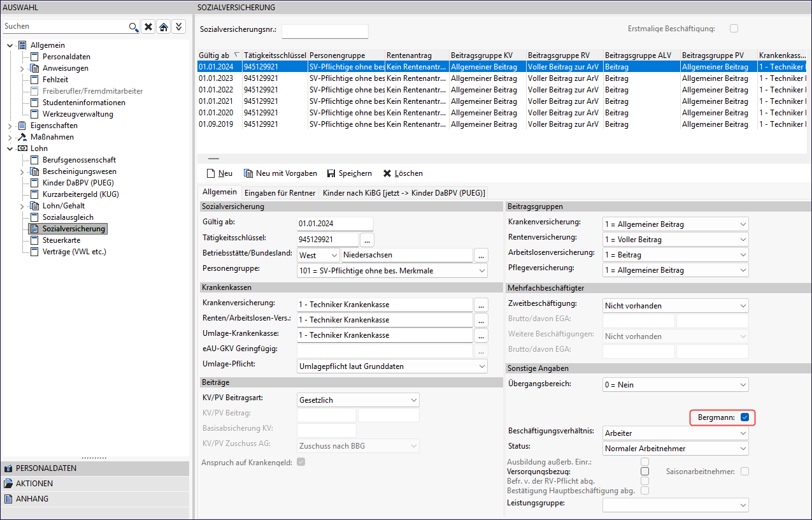Clear search with the X icon

point(148,27)
